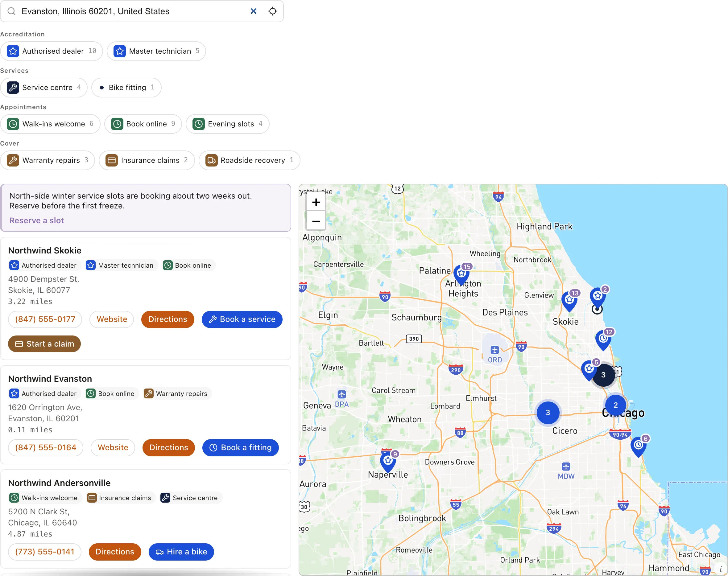The width and height of the screenshot is (728, 576).
Task: Toggle the Book online filter chip
Action: click(143, 124)
